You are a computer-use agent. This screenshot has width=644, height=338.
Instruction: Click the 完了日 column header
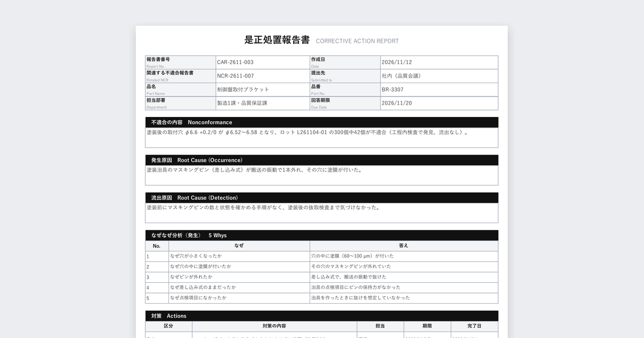point(474,326)
